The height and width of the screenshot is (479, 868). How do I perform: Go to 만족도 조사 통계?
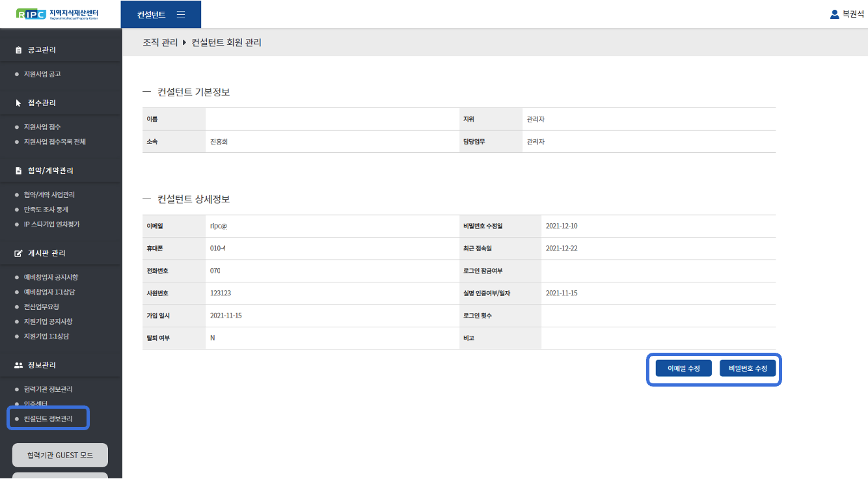pyautogui.click(x=46, y=210)
